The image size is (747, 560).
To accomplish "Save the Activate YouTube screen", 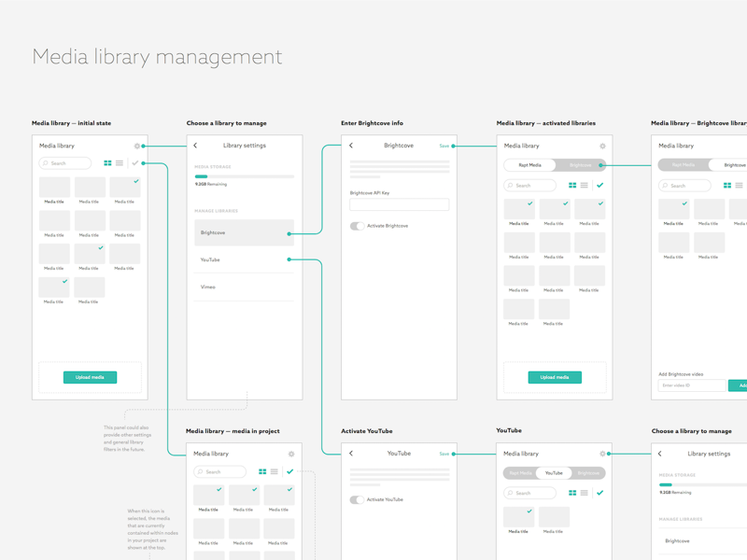I will [x=444, y=454].
